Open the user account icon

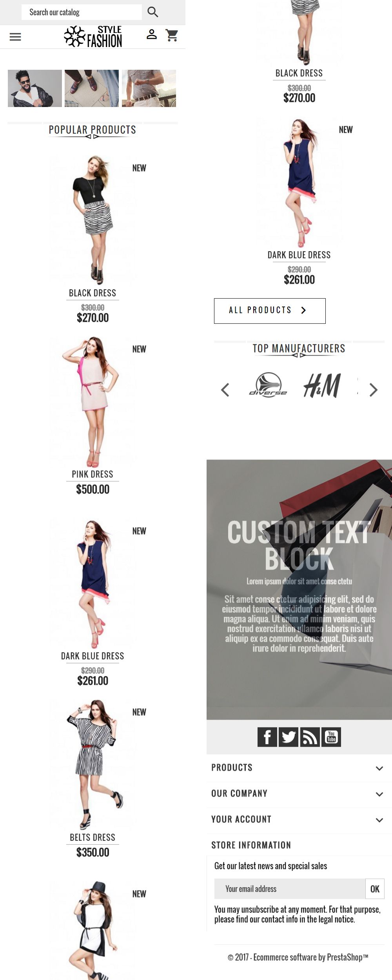coord(152,34)
